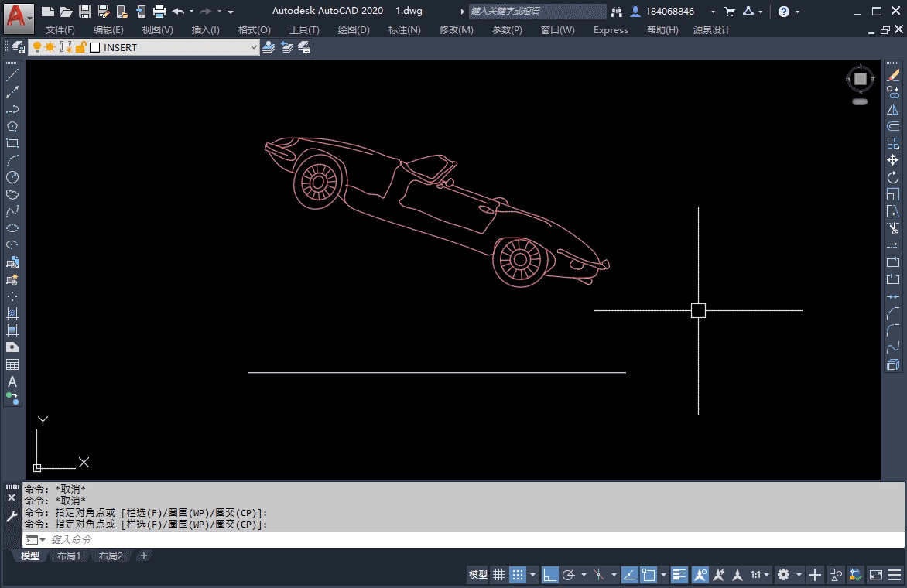Toggle lineweight display in status bar
This screenshot has width=907, height=588.
pyautogui.click(x=679, y=575)
